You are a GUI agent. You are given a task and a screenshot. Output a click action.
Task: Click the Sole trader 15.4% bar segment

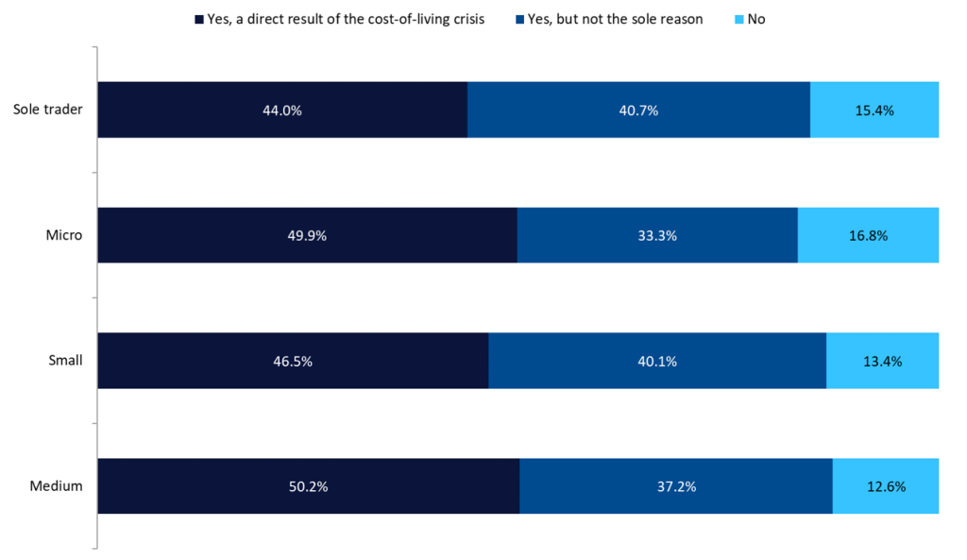(x=874, y=110)
